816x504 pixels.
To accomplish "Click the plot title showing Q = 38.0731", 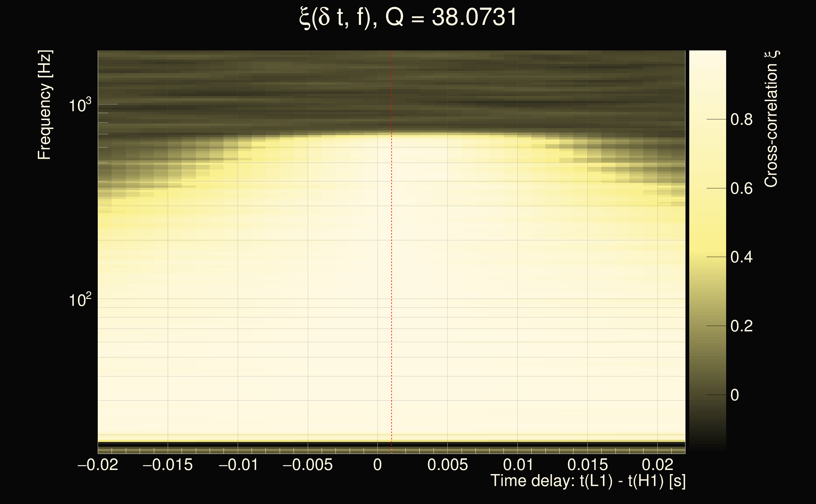I will tap(408, 17).
